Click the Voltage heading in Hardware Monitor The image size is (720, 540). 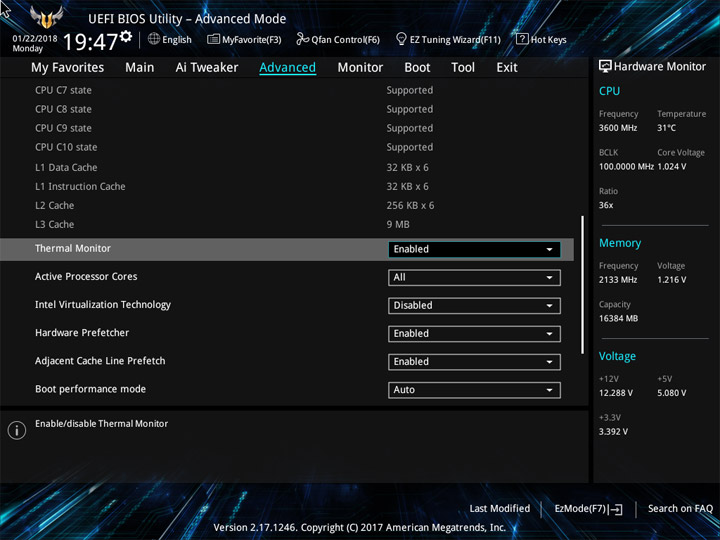point(617,356)
